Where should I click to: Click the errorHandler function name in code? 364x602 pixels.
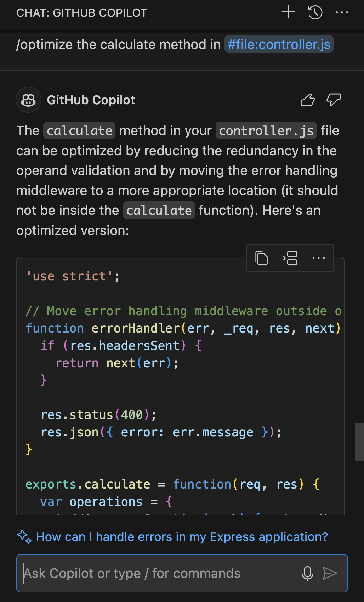136,328
